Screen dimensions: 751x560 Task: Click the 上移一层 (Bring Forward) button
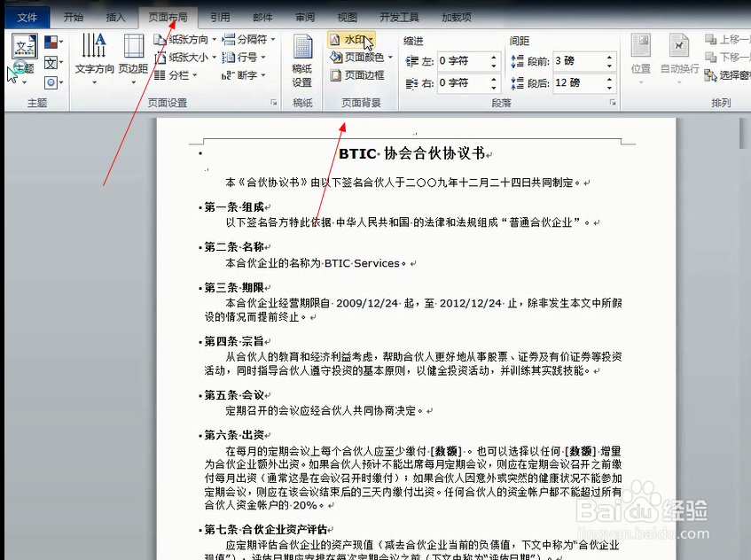[x=727, y=38]
